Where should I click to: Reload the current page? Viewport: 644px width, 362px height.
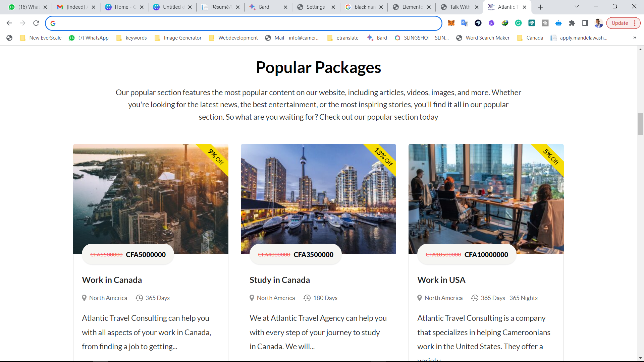coord(36,23)
